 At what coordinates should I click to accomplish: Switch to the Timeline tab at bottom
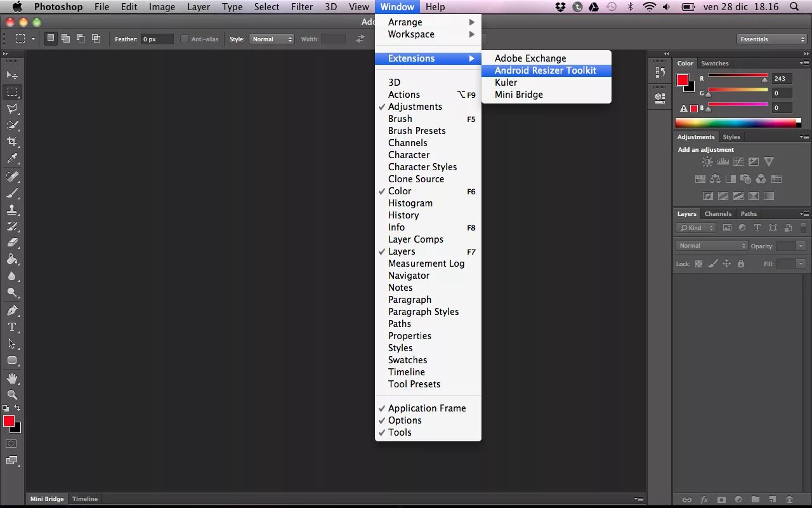point(85,499)
